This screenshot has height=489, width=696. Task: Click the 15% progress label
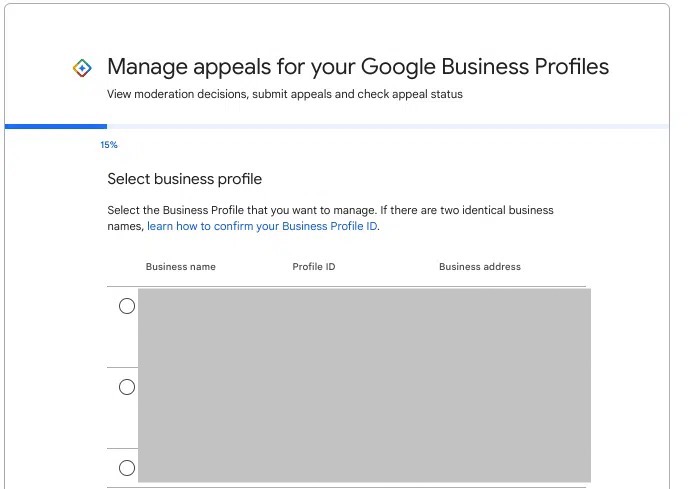click(x=109, y=145)
